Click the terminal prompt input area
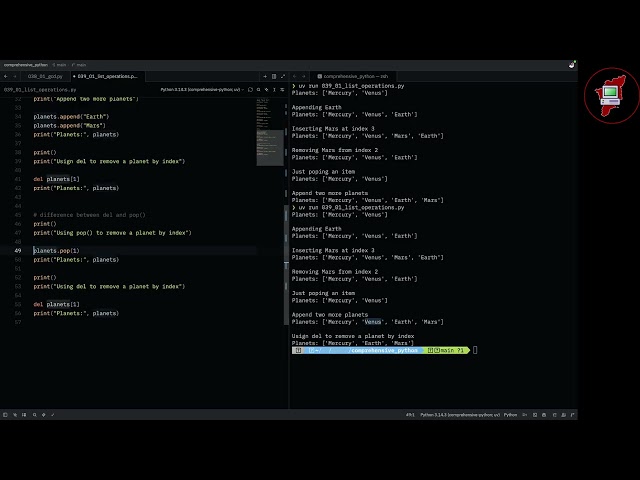640x480 pixels. [x=475, y=350]
